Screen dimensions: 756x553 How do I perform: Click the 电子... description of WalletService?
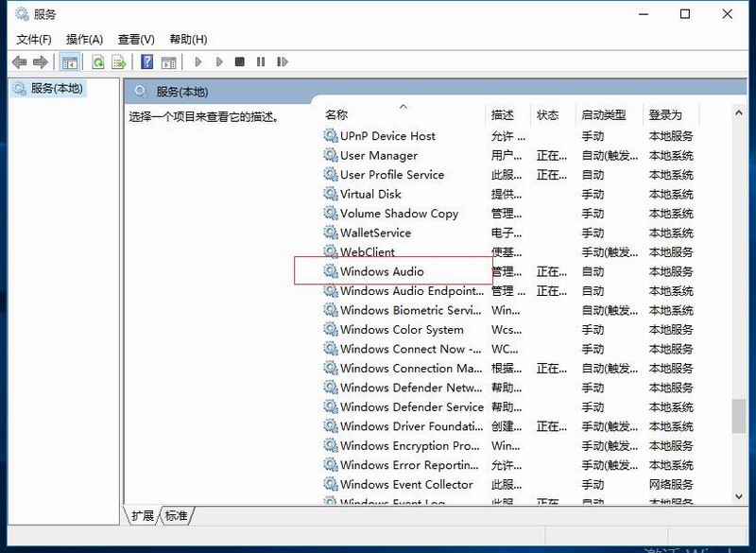tap(507, 233)
